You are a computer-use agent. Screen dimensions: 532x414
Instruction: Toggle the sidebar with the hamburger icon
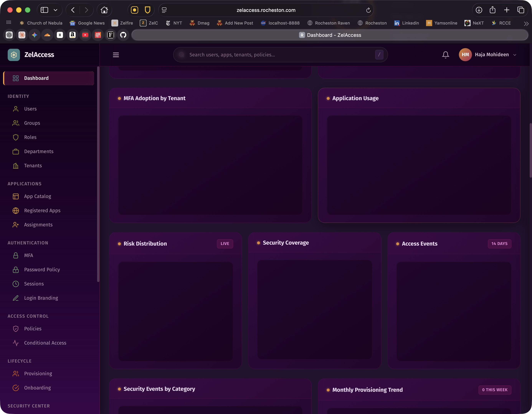pyautogui.click(x=116, y=54)
